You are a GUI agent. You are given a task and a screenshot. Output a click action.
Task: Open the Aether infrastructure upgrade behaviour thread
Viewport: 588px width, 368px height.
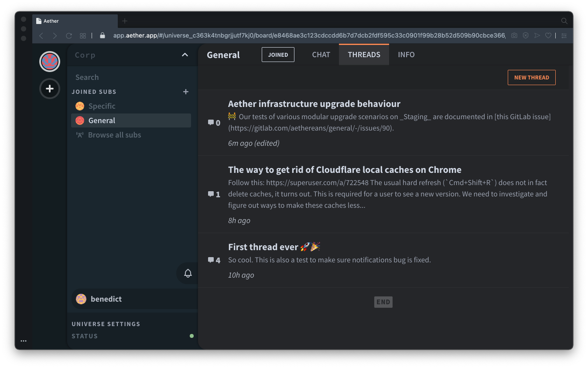pos(314,104)
